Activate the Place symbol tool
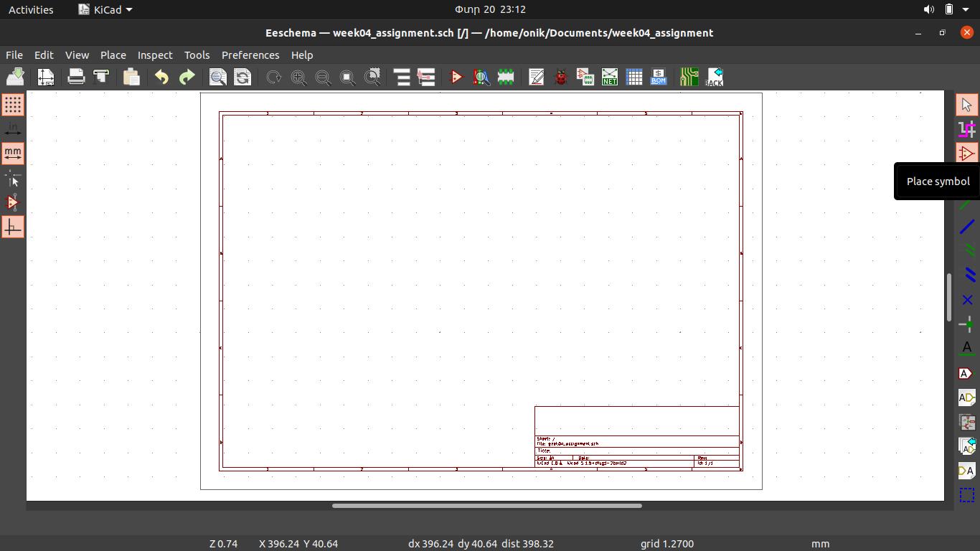The image size is (980, 551). pyautogui.click(x=966, y=154)
